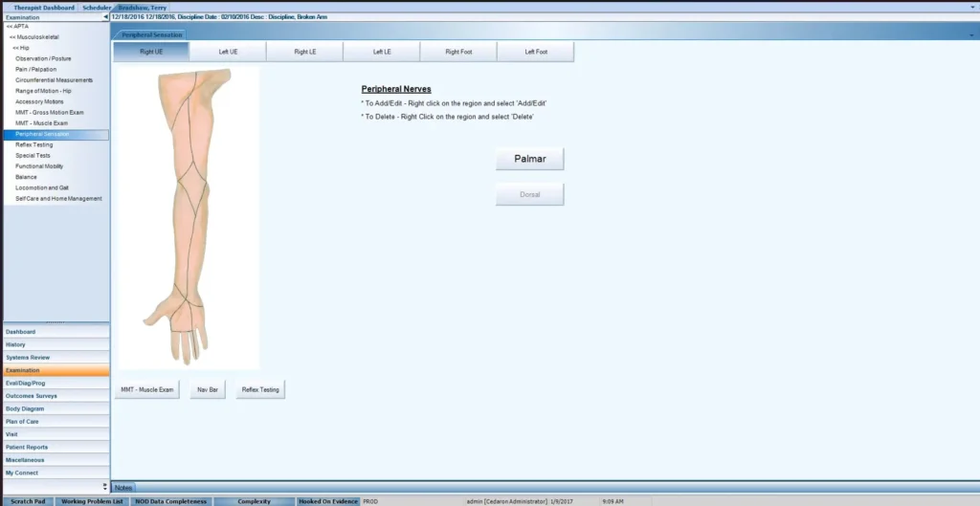Go to MMT - Muscle Exam button

click(146, 390)
